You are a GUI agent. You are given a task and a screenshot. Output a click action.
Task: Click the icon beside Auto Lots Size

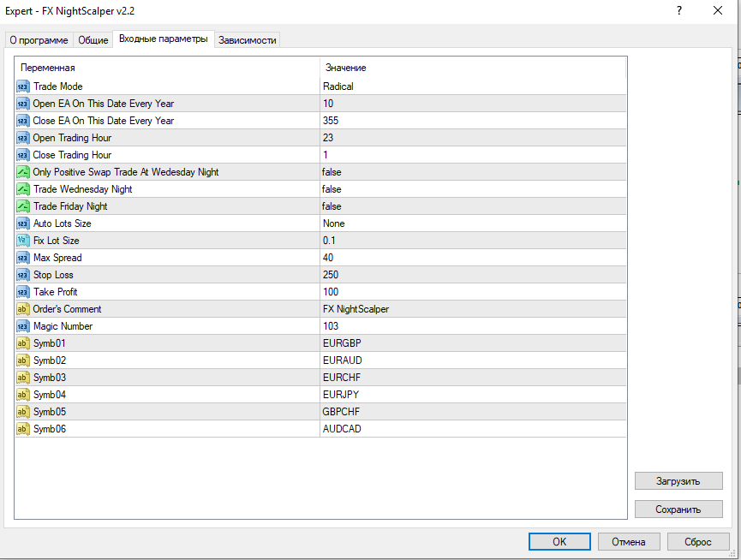point(22,223)
